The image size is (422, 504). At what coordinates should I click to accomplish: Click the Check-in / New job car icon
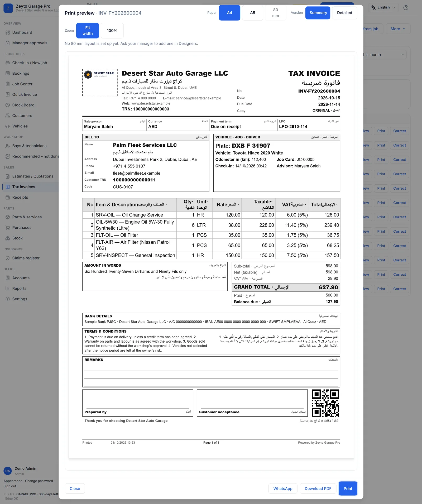click(x=7, y=63)
